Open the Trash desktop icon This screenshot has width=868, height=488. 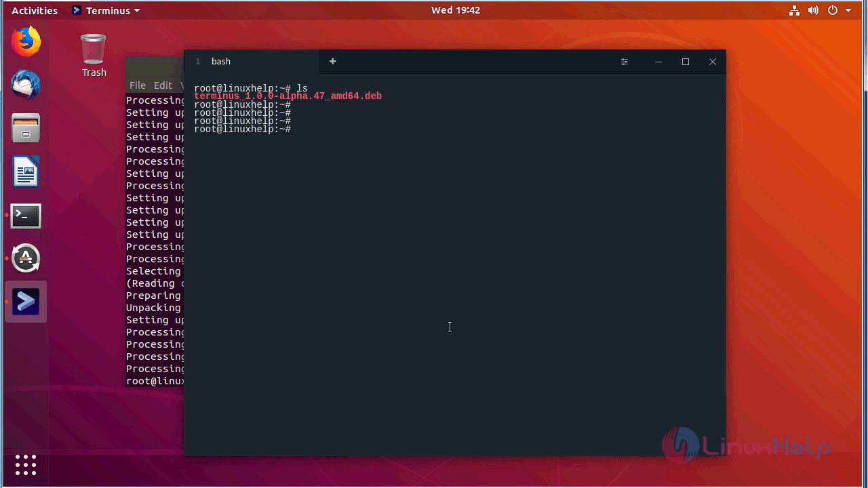(x=94, y=56)
